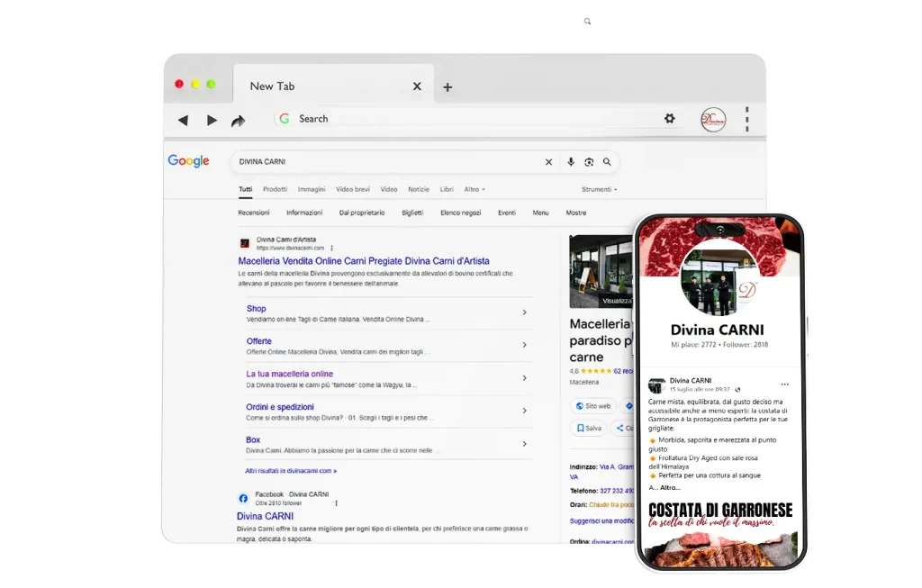The height and width of the screenshot is (588, 922).
Task: Click the Google logo
Action: [x=189, y=161]
